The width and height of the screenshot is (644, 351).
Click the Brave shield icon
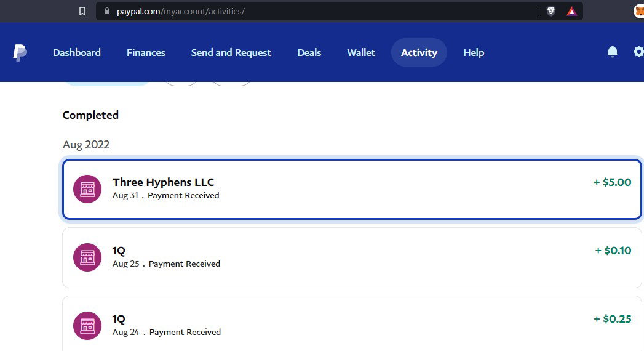pyautogui.click(x=551, y=11)
